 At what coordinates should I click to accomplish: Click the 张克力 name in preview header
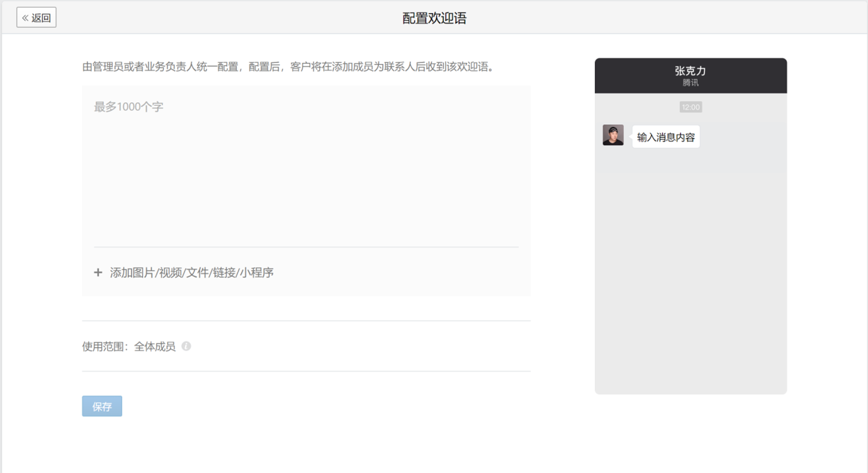[x=690, y=71]
